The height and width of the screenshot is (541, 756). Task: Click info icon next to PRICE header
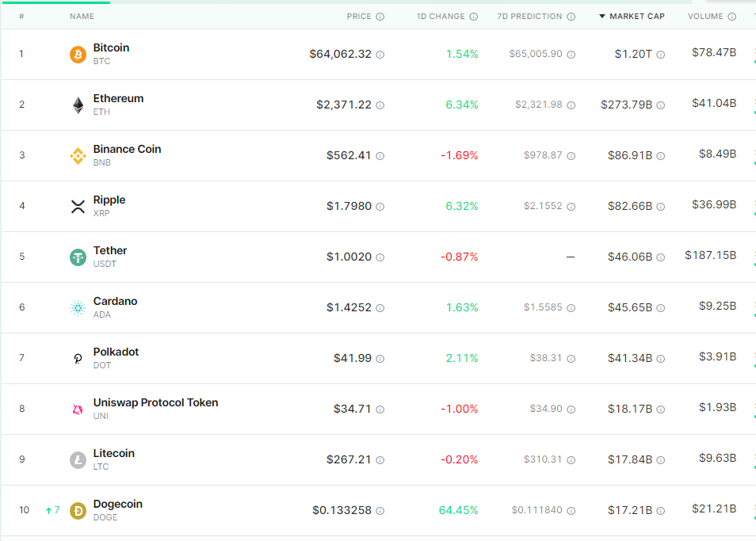(x=380, y=17)
